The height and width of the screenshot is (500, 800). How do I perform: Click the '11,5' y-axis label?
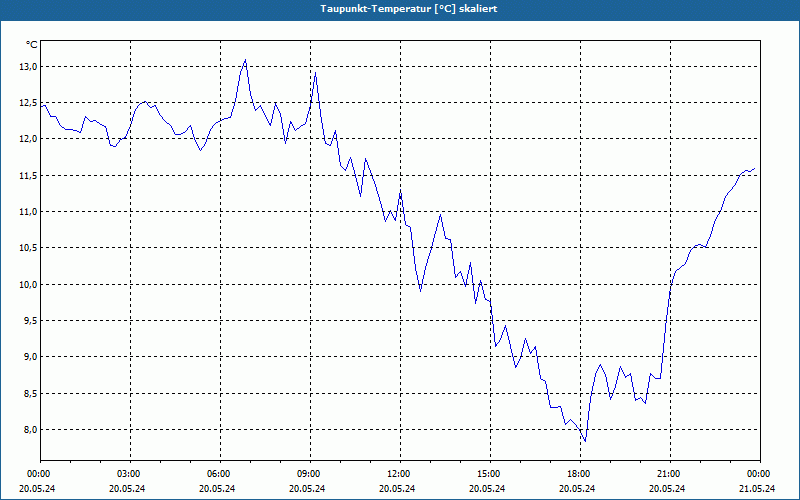pyautogui.click(x=28, y=176)
